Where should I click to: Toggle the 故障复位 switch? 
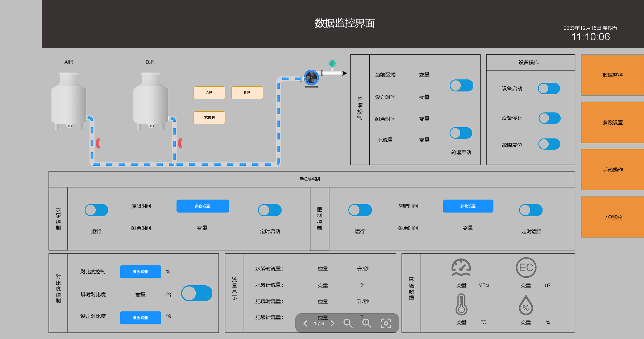coord(549,144)
